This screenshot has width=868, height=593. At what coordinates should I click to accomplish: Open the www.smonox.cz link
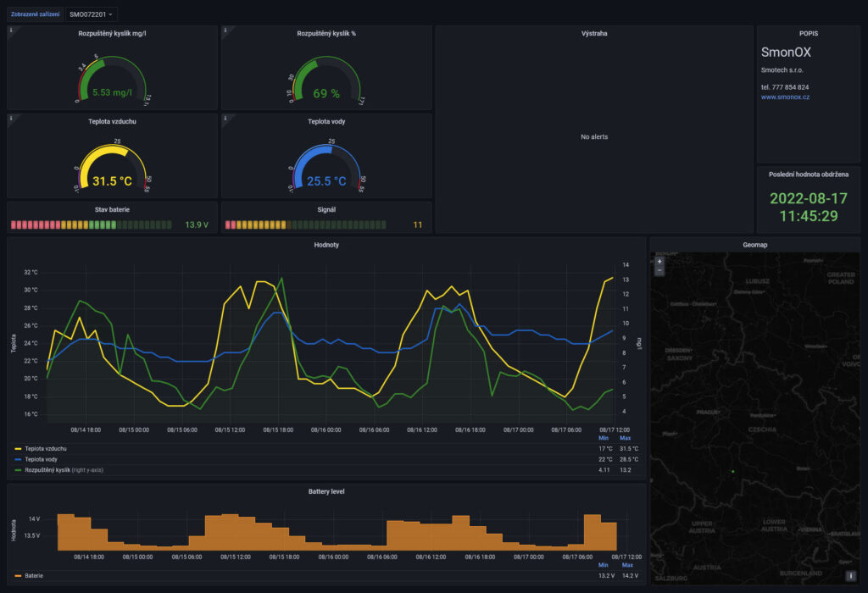point(785,97)
